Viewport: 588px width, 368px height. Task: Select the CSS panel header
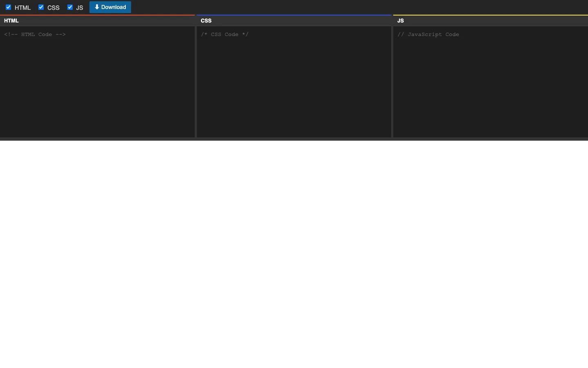click(294, 20)
